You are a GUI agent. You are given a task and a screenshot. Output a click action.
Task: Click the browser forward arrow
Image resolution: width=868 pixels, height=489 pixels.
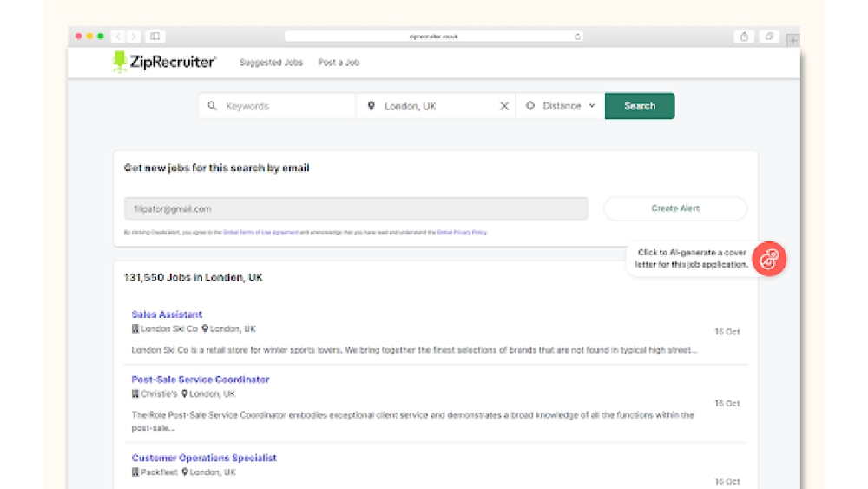point(134,36)
